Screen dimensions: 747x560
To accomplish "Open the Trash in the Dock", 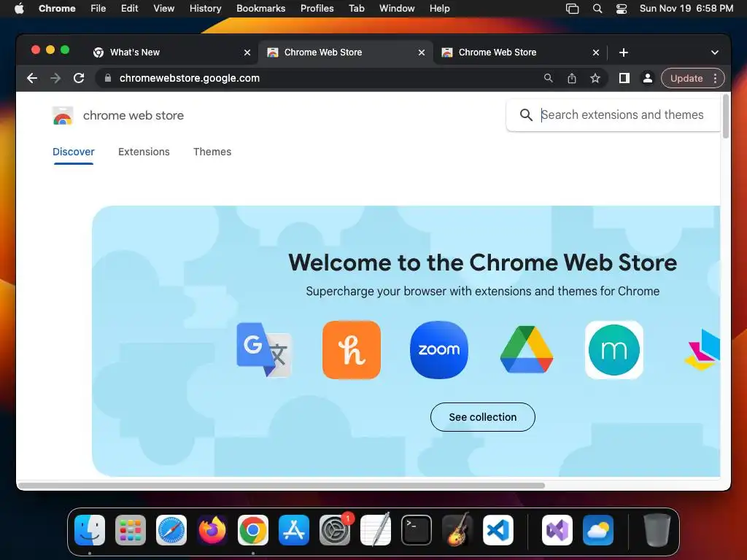I will coord(657,529).
